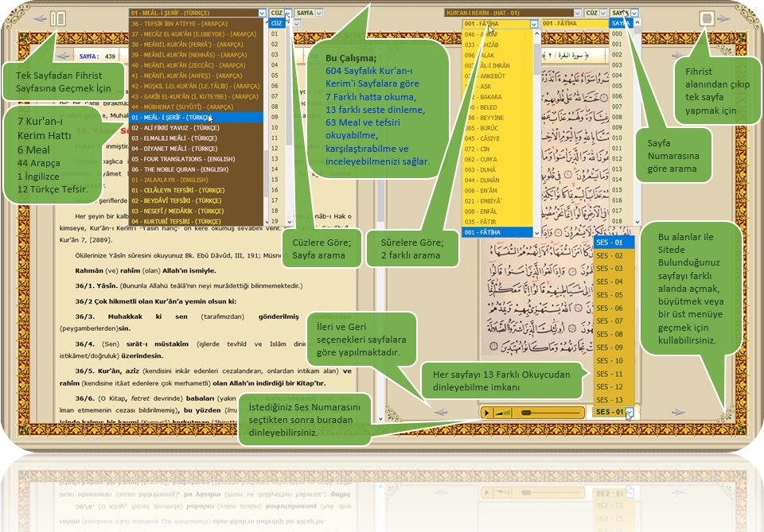
Task: Choose sure 096 - Alak
Action: (x=497, y=56)
